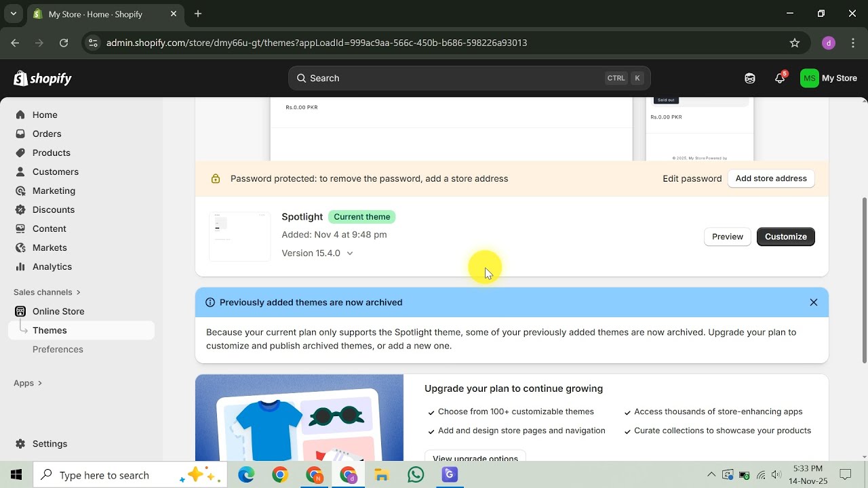This screenshot has height=488, width=868.
Task: Open a new browser tab
Action: [198, 14]
